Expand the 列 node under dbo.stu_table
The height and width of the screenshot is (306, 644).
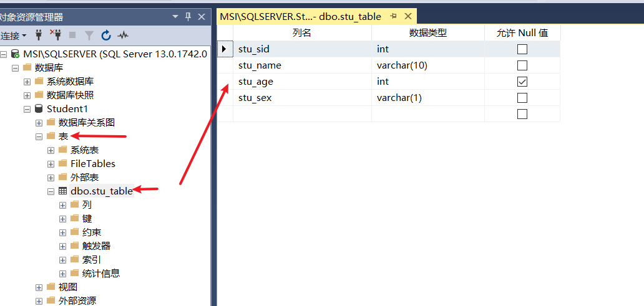pyautogui.click(x=62, y=205)
